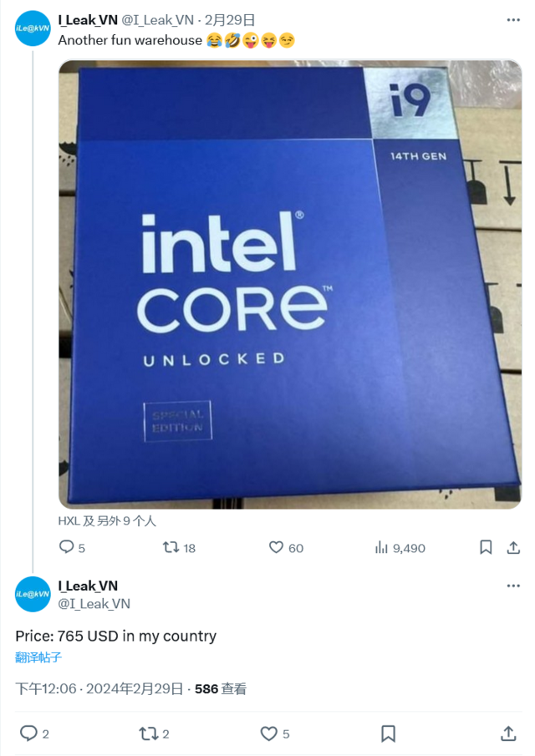Open the Intel Core i9 box photo
This screenshot has width=535, height=756.
tap(290, 285)
